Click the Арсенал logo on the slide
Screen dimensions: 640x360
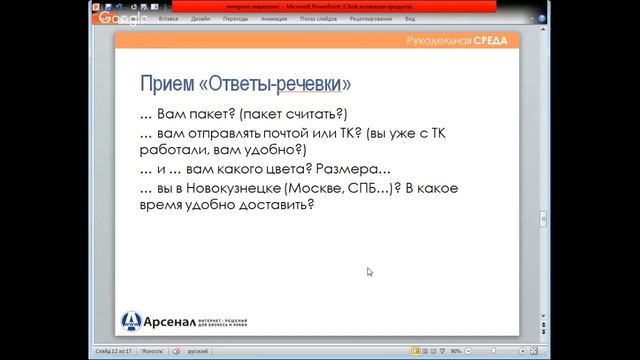[184, 322]
